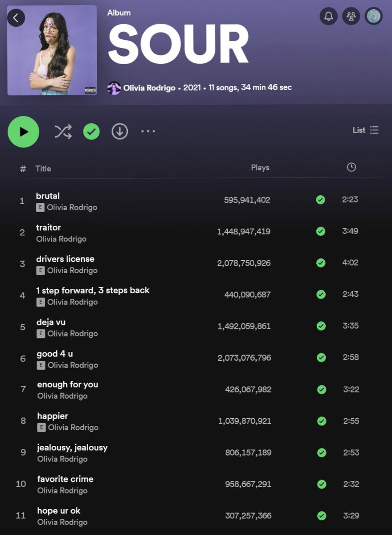Toggle liked checkmark for jealousy, jealousy
392x535 pixels.
[321, 453]
